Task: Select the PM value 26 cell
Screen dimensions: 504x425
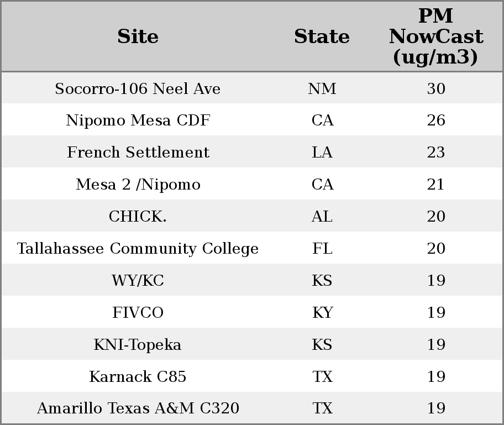Action: [x=435, y=120]
